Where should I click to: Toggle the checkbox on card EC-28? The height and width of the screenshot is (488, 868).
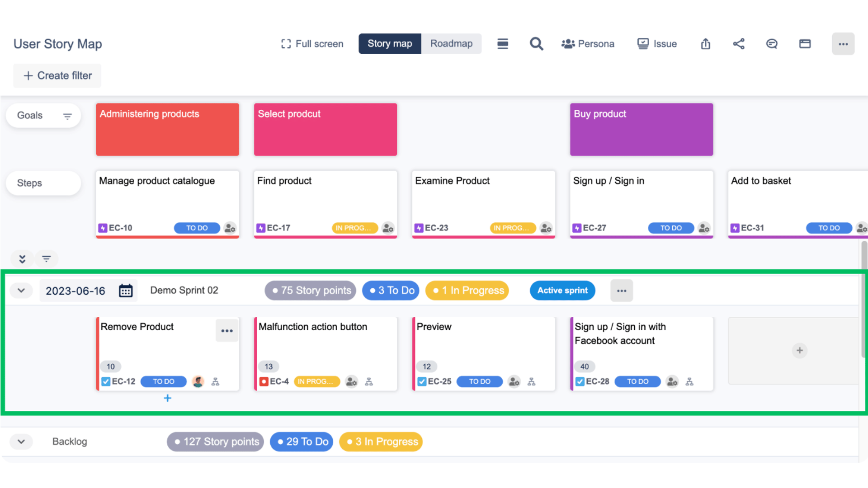pos(579,381)
